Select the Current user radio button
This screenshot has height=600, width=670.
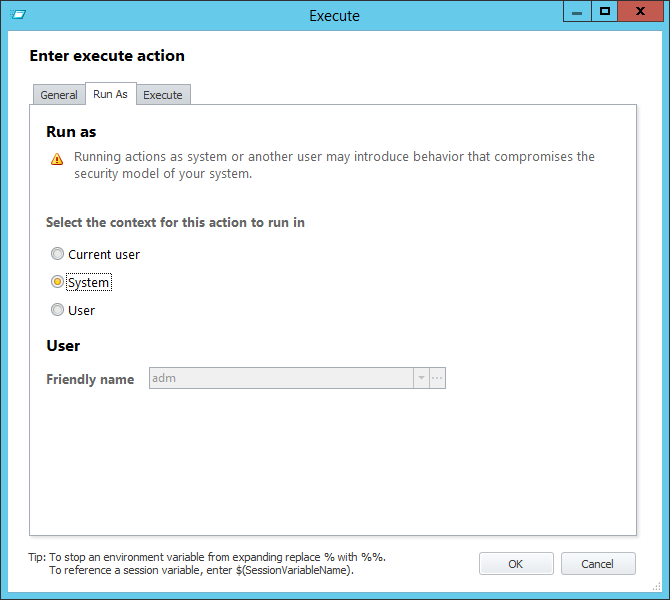58,254
